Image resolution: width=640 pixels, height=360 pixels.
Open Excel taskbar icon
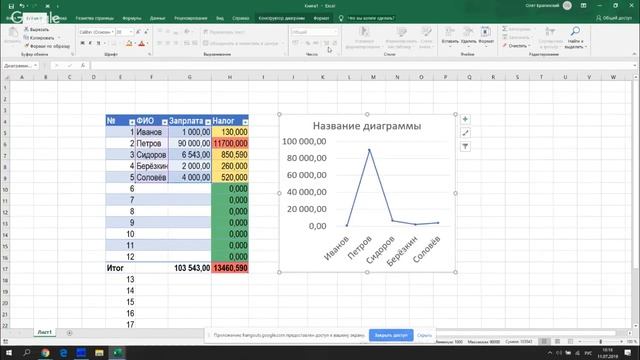click(x=117, y=353)
